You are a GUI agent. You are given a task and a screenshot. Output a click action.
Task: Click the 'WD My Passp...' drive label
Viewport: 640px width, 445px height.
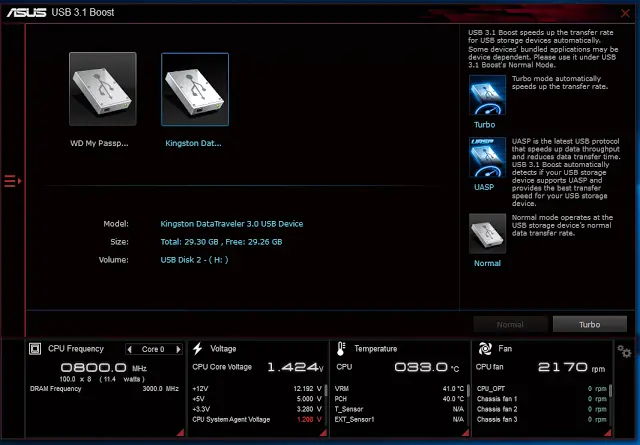(99, 143)
